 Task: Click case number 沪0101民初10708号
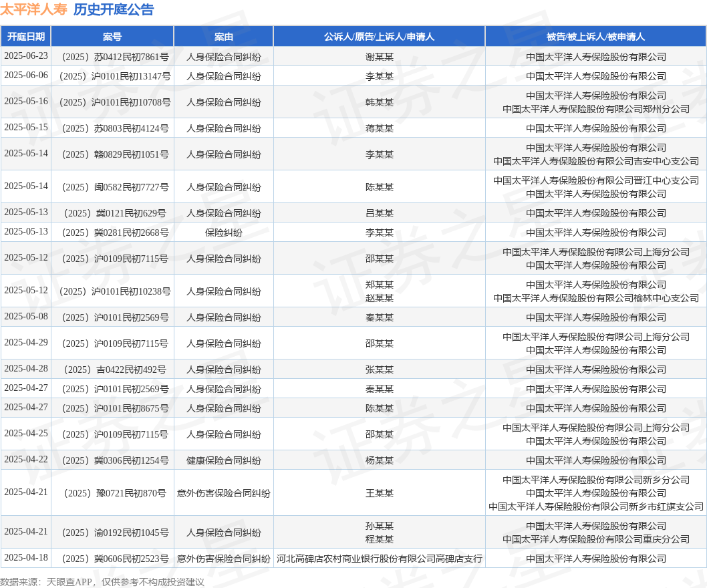pyautogui.click(x=115, y=102)
